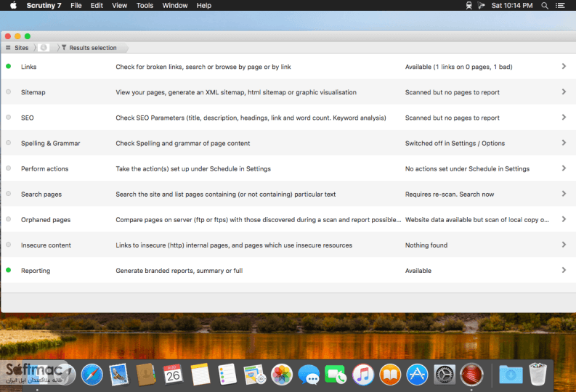The height and width of the screenshot is (392, 576).
Task: Click the grey status dot for Perform actions
Action: point(9,168)
